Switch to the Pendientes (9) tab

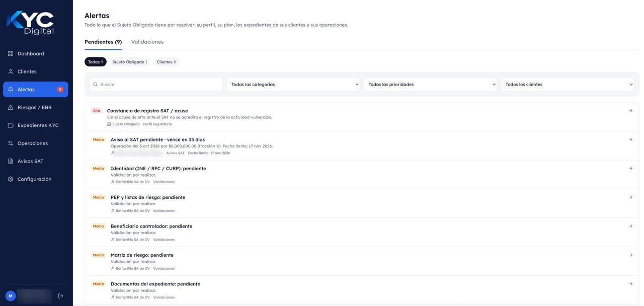tap(103, 42)
